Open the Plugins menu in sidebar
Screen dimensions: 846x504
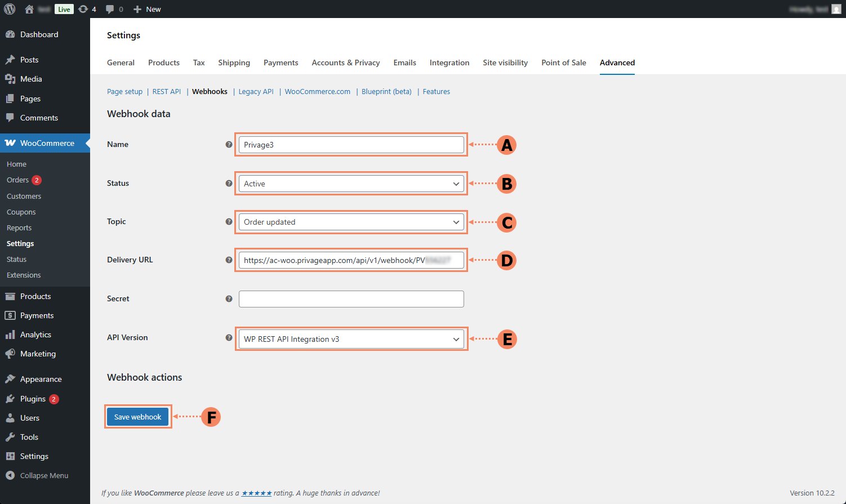pyautogui.click(x=33, y=399)
